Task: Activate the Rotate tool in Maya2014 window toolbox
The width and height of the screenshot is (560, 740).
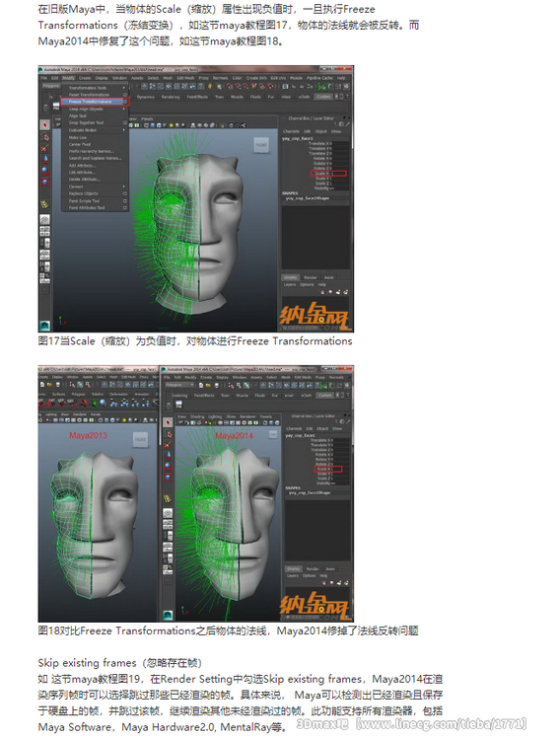Action: tap(168, 467)
